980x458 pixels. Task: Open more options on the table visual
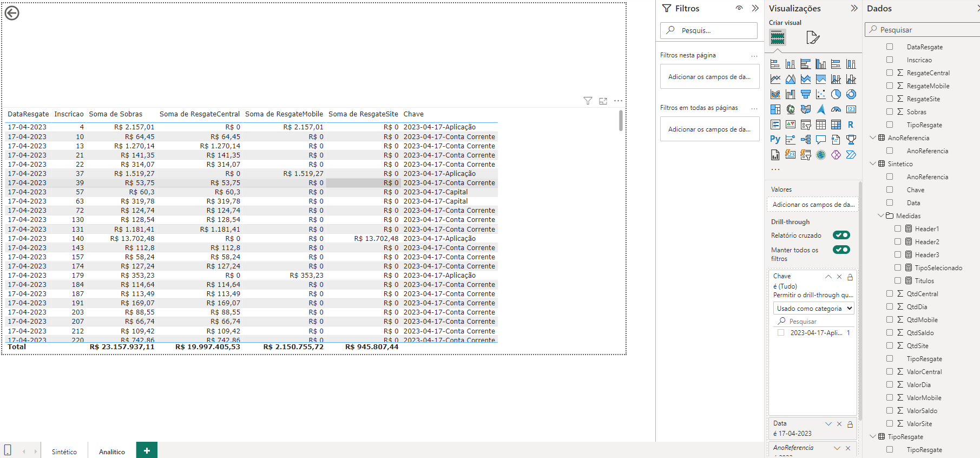coord(618,101)
